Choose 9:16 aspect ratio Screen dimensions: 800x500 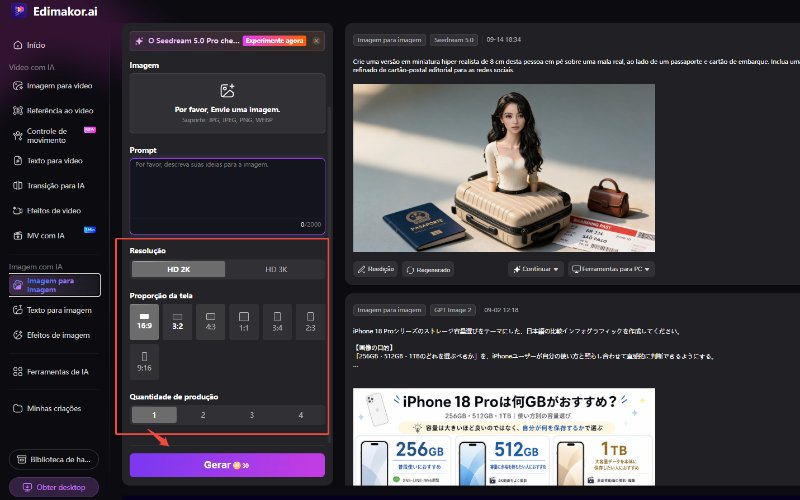(x=144, y=362)
